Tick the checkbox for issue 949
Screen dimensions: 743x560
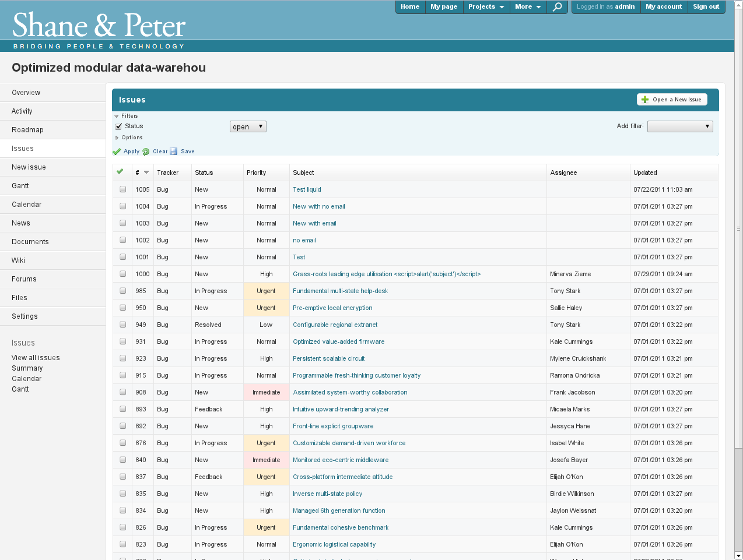(x=123, y=325)
